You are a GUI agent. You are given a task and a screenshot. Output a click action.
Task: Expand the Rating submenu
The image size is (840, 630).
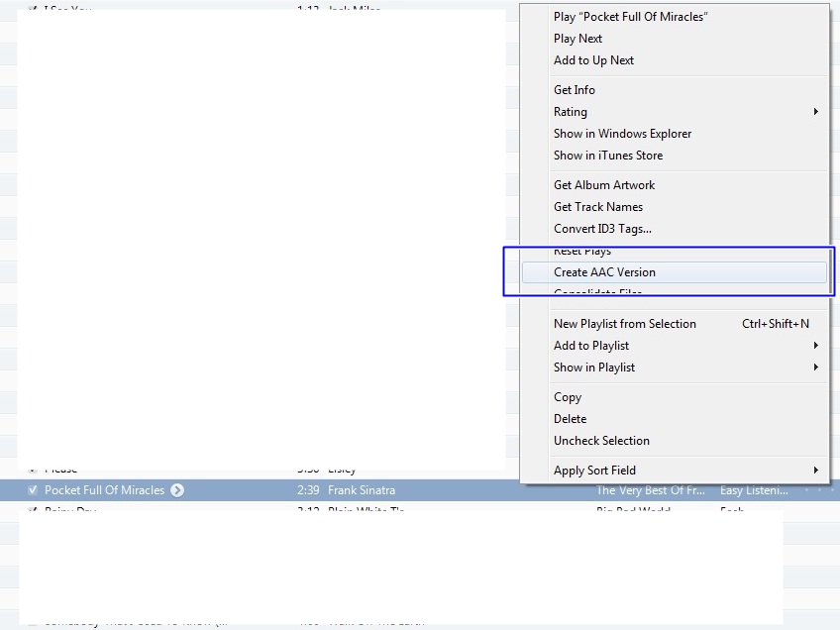(x=675, y=111)
